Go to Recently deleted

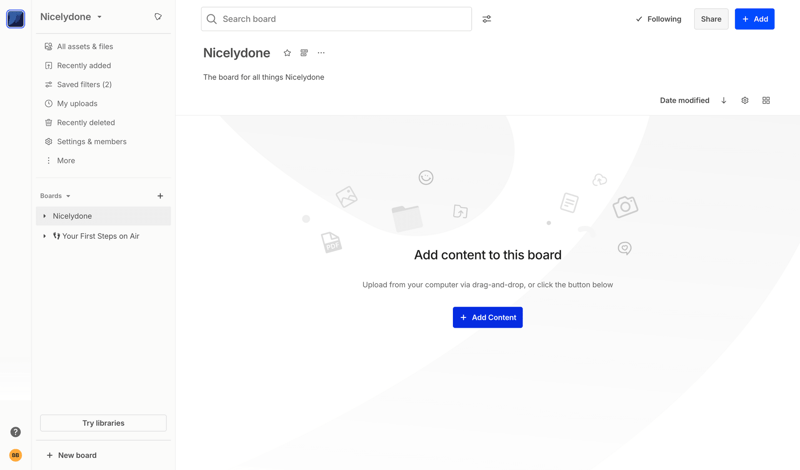click(85, 123)
